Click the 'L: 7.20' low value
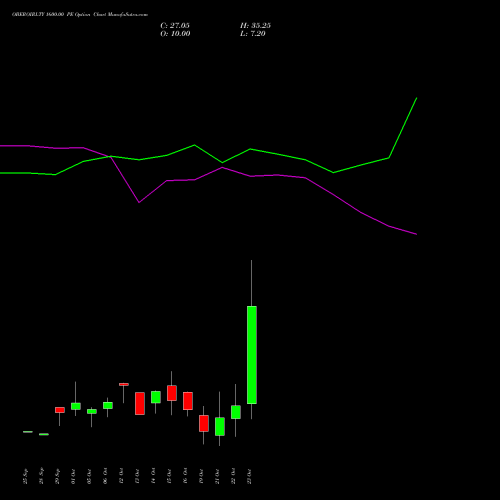500x500 pixels. pyautogui.click(x=253, y=34)
